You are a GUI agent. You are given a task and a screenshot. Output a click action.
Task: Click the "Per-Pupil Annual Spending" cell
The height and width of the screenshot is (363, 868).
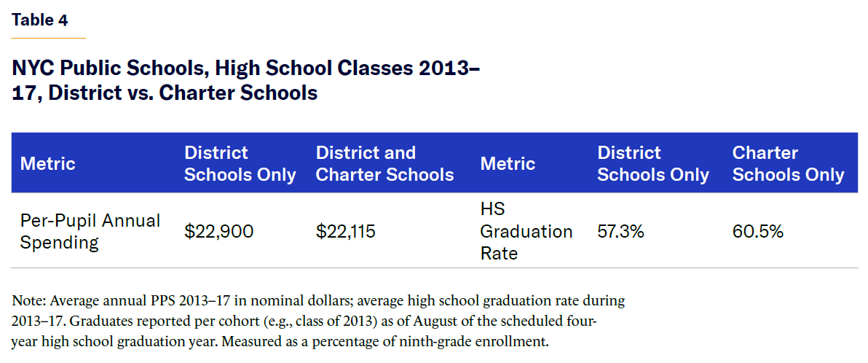(x=90, y=232)
